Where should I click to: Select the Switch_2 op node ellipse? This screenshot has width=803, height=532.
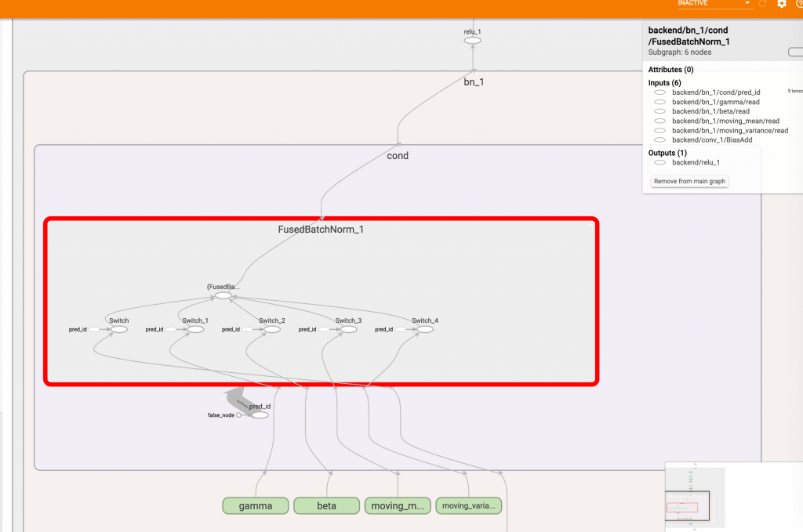point(272,329)
